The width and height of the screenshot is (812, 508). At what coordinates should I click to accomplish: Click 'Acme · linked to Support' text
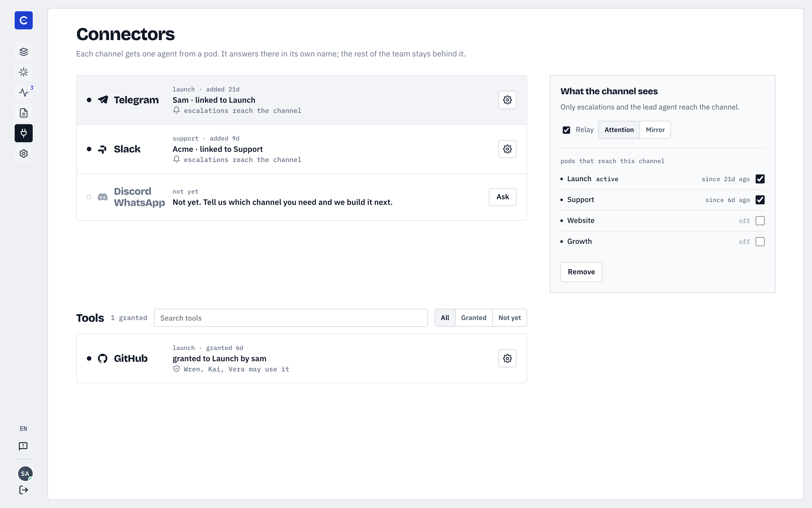coord(217,149)
